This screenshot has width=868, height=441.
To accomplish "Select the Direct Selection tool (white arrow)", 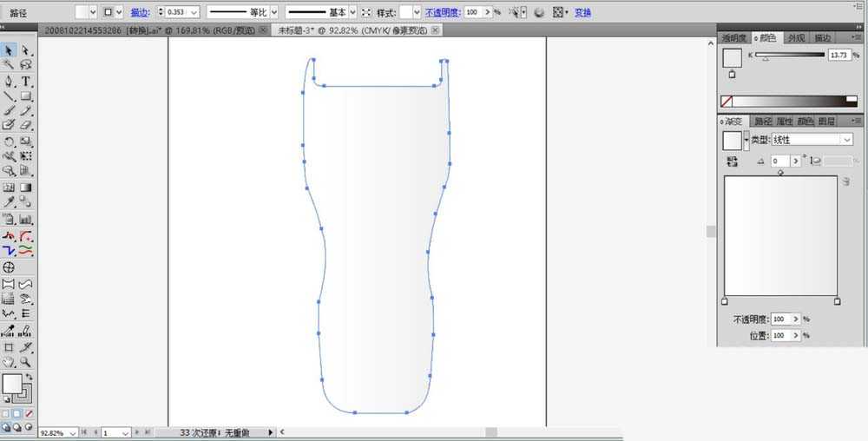I will click(26, 50).
